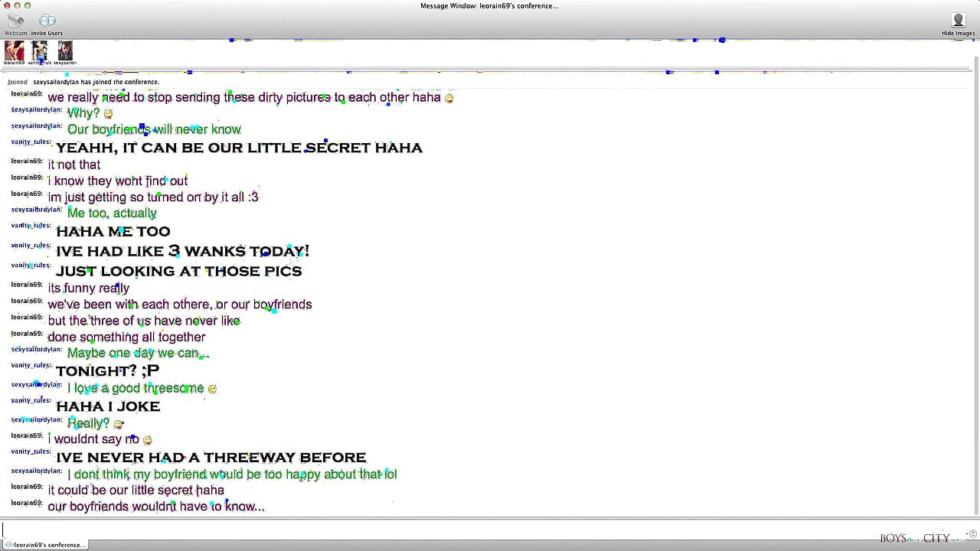Select vanity_rules' avatar in participant strip
Screen dimensions: 980x551
click(40, 51)
